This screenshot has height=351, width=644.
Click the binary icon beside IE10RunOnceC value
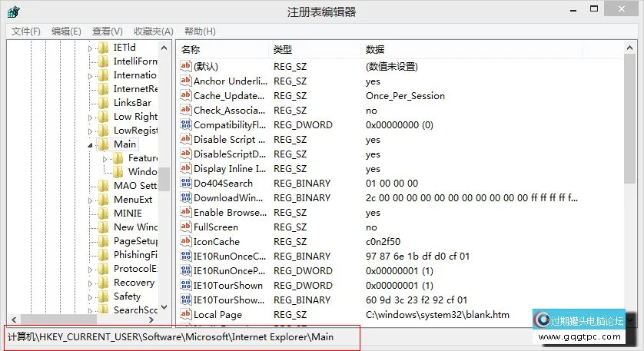click(x=185, y=256)
